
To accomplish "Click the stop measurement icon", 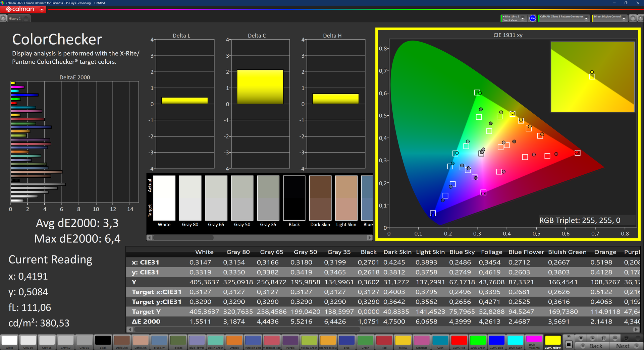I will [581, 338].
